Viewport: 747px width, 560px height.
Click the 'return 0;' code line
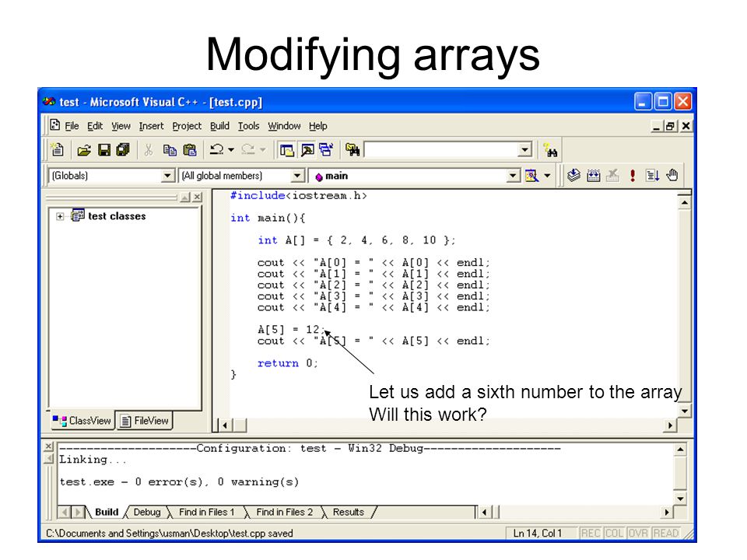[287, 363]
